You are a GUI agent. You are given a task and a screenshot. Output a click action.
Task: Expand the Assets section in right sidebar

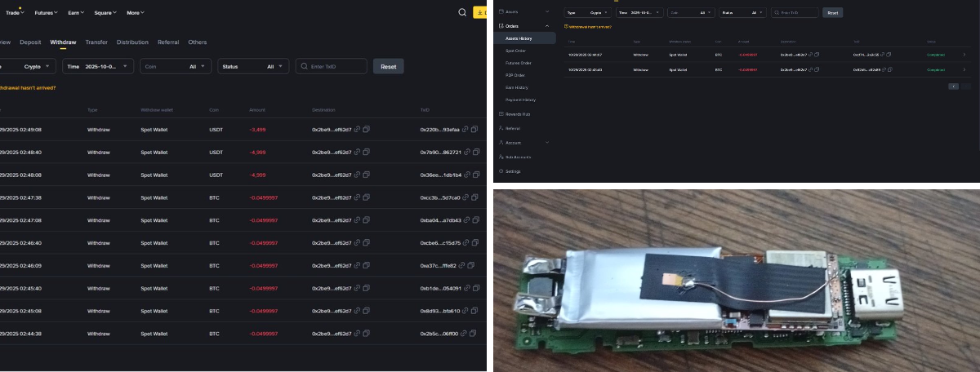point(547,12)
